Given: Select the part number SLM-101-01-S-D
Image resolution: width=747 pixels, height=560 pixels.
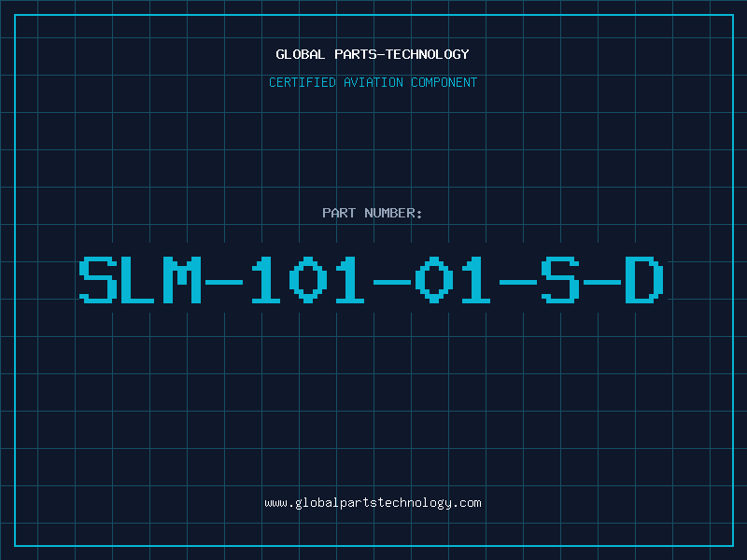Looking at the screenshot, I should point(371,279).
